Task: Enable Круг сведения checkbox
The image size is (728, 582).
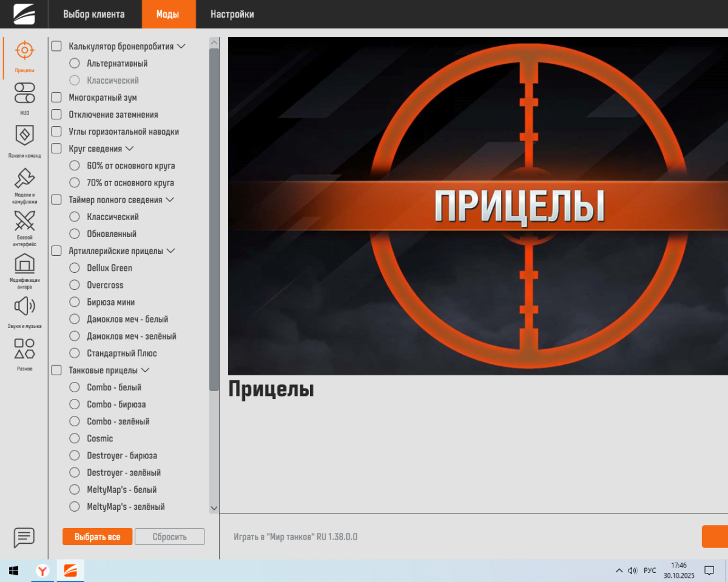Action: point(56,148)
